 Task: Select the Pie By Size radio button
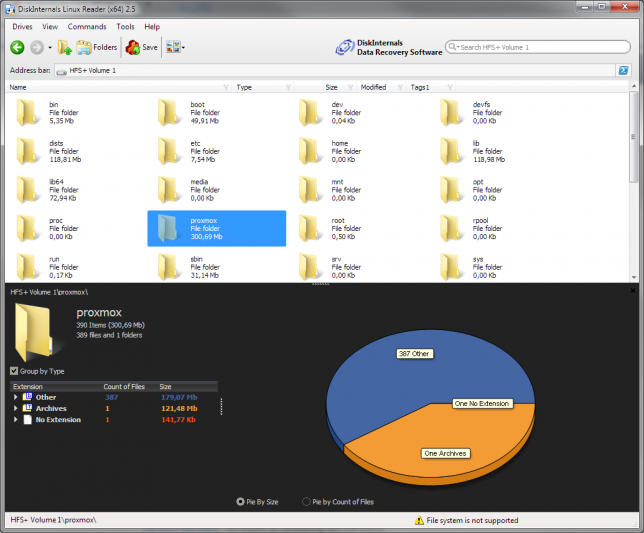240,502
